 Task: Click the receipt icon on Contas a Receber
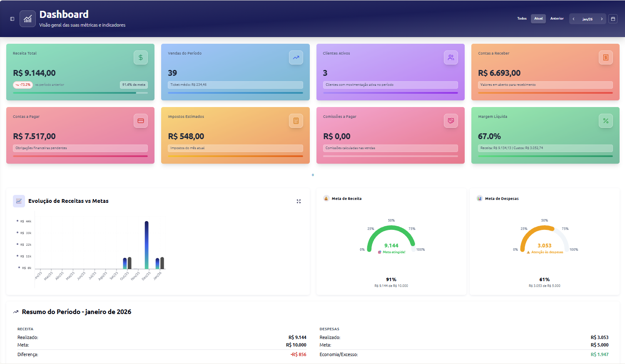(606, 57)
